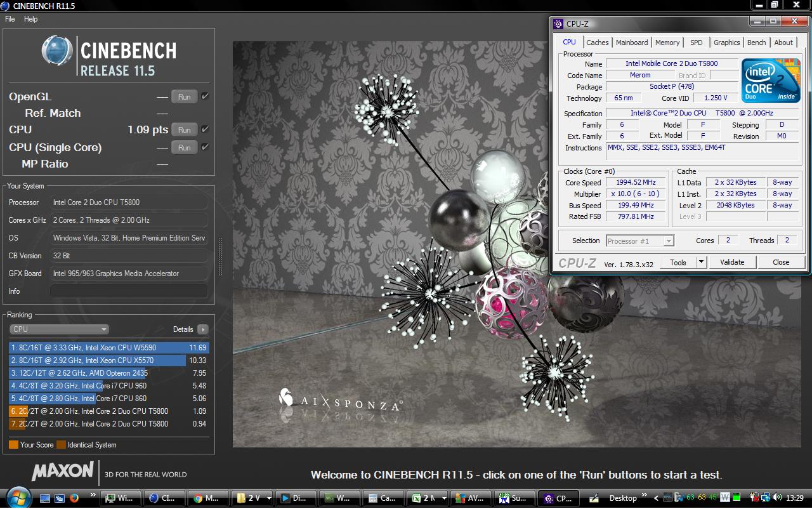Switch to Mainboard tab in CPU-Z

(x=632, y=43)
